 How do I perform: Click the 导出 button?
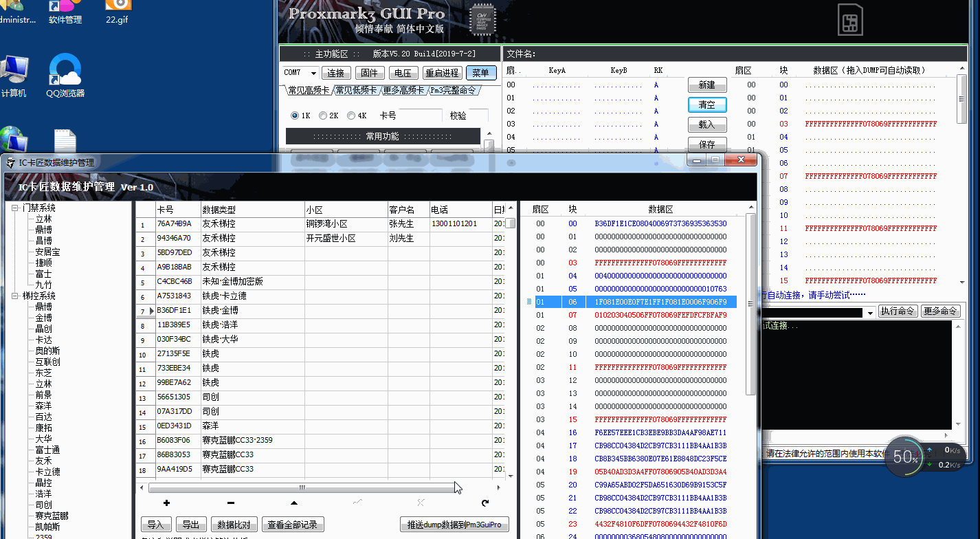[191, 525]
